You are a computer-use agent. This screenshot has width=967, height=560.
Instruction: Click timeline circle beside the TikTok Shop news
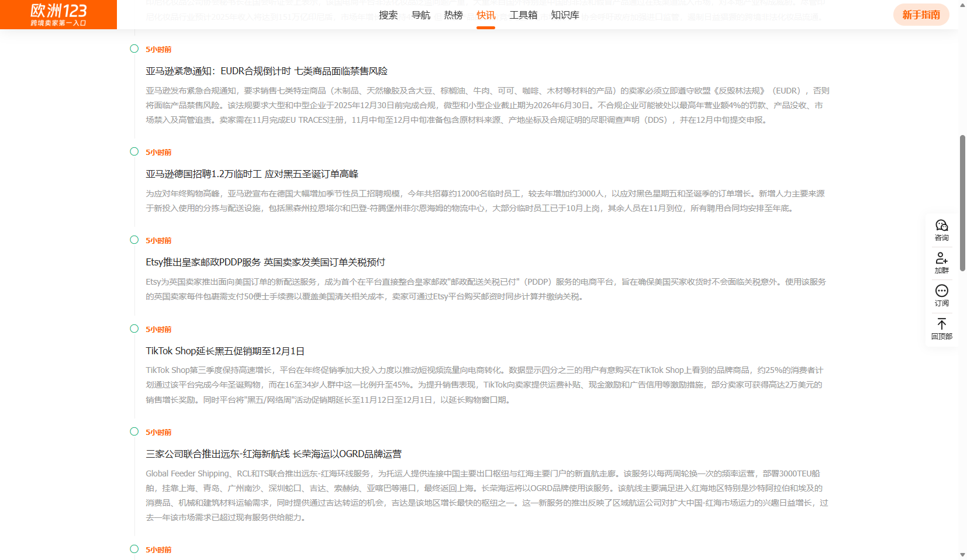click(x=134, y=329)
